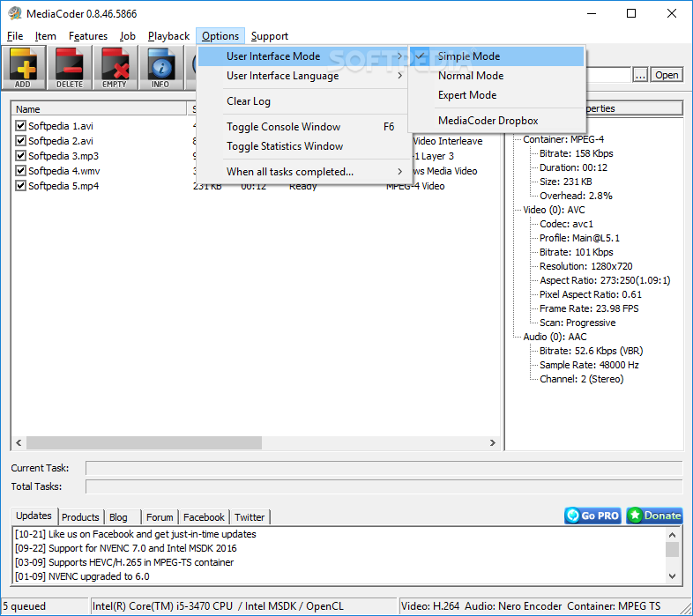Select the Resolution: 1280x720 property
Screen dimensions: 693x616
tap(586, 266)
